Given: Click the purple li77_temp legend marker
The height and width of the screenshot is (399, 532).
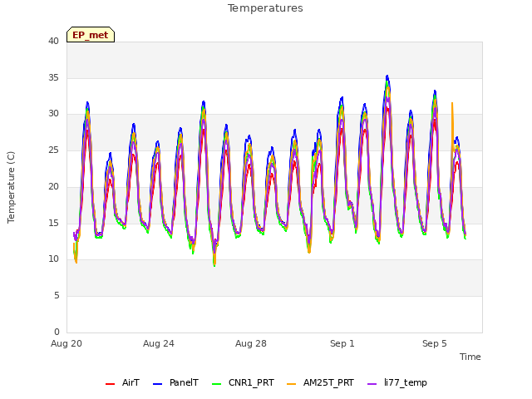Looking at the screenshot, I should coord(372,384).
